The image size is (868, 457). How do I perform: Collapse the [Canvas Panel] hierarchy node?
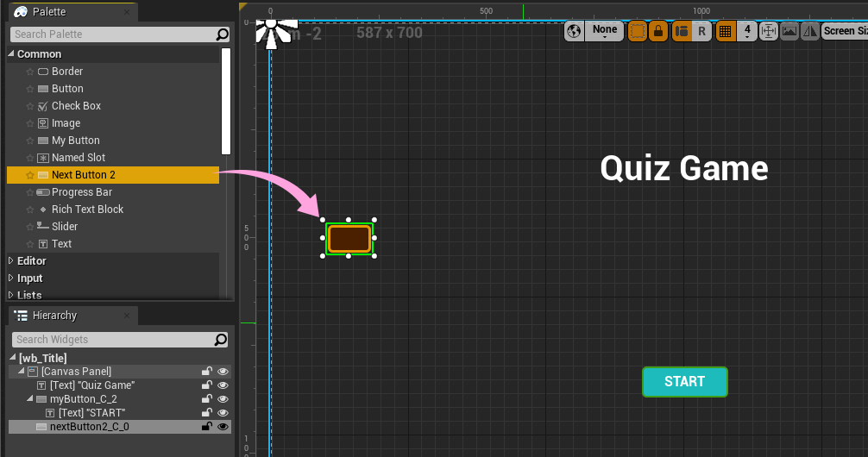(x=22, y=371)
